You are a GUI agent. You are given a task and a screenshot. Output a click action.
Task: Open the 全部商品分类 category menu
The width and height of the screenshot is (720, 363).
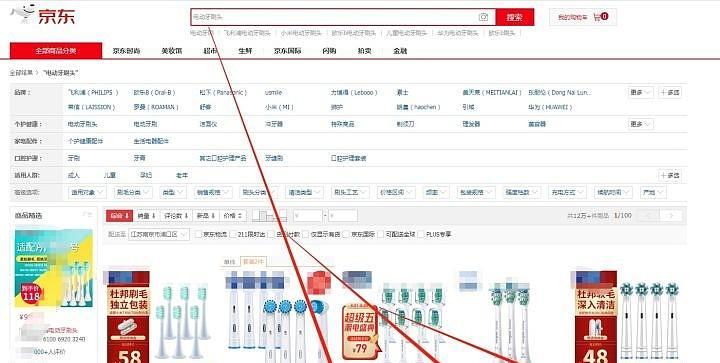coord(56,51)
